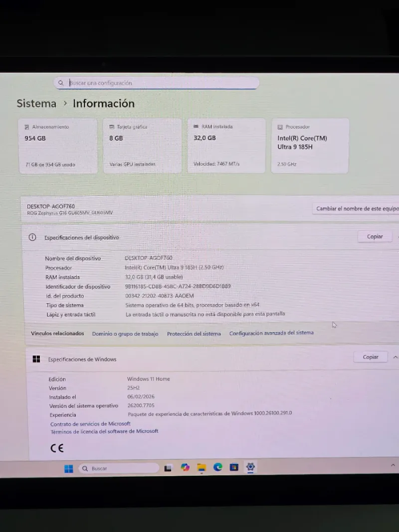This screenshot has width=399, height=532.
Task: Click the search magnifier icon in settings
Action: (x=61, y=83)
